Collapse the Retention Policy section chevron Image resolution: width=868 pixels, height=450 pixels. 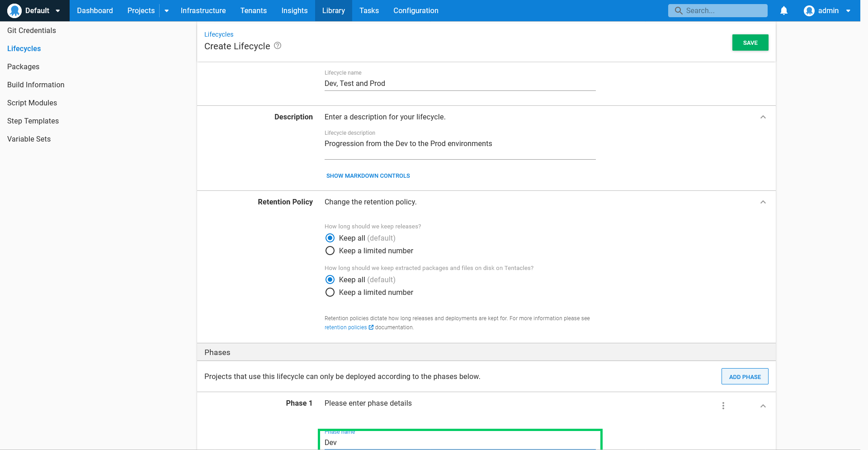[x=763, y=202]
